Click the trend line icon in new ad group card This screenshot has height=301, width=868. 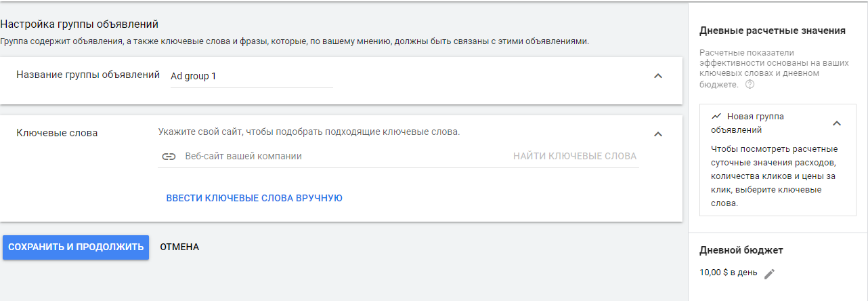click(716, 116)
